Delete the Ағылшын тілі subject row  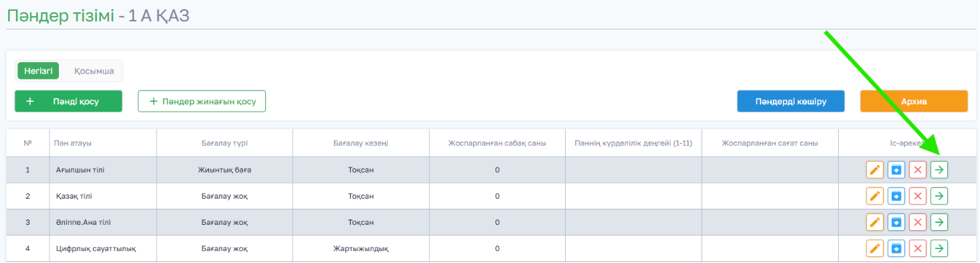[918, 170]
